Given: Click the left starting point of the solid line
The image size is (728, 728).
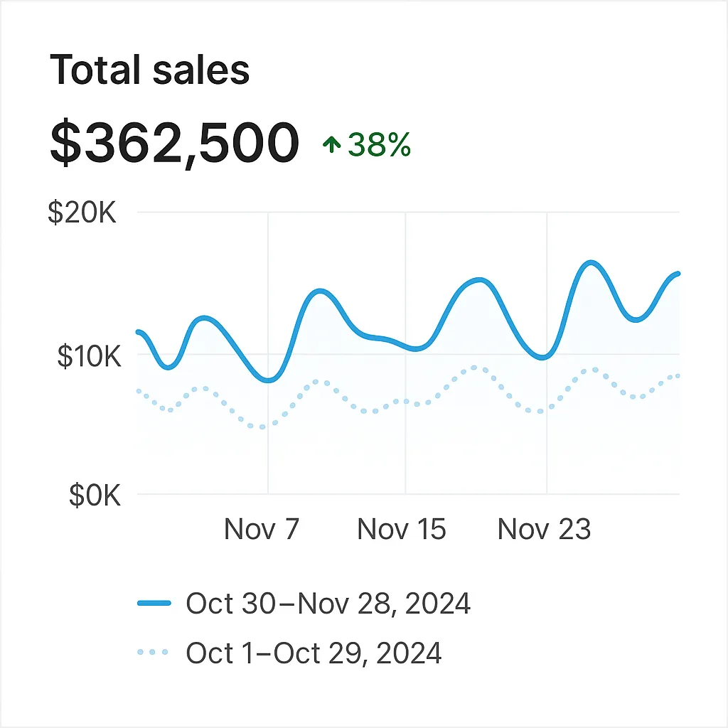Looking at the screenshot, I should [138, 331].
